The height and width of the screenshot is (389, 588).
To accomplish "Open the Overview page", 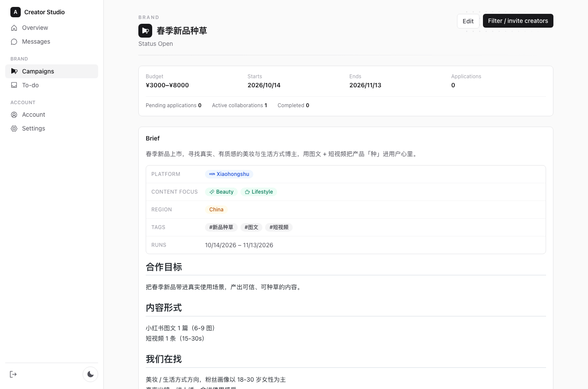I will [51, 28].
